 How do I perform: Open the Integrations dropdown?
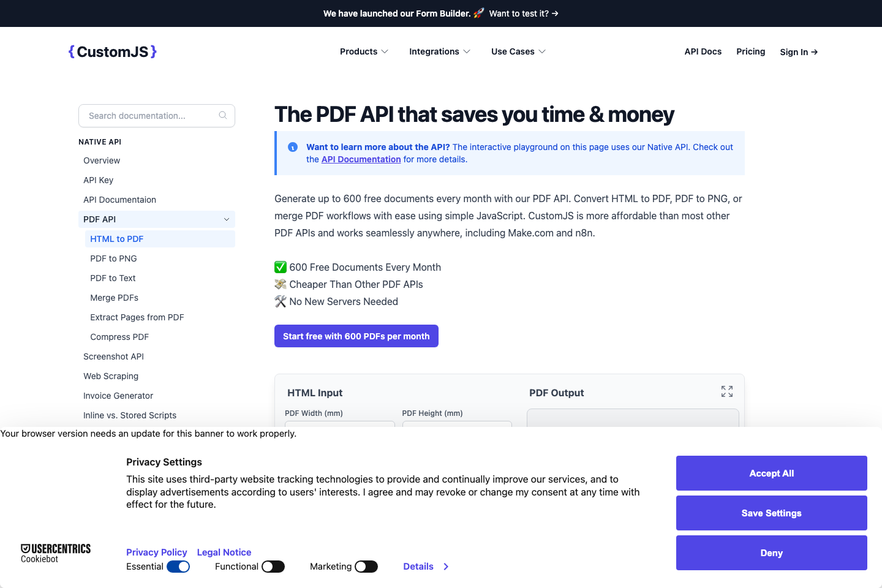click(x=440, y=51)
